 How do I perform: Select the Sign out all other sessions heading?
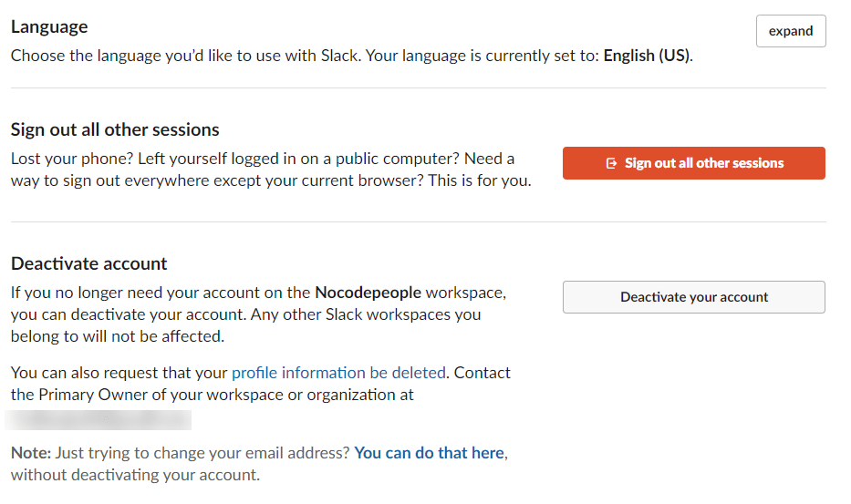point(115,129)
